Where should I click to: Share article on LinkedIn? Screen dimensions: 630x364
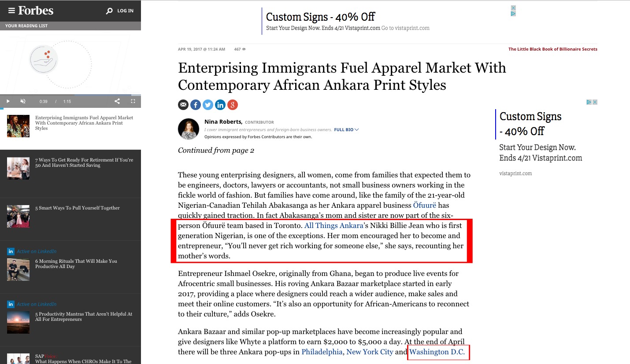pyautogui.click(x=220, y=105)
